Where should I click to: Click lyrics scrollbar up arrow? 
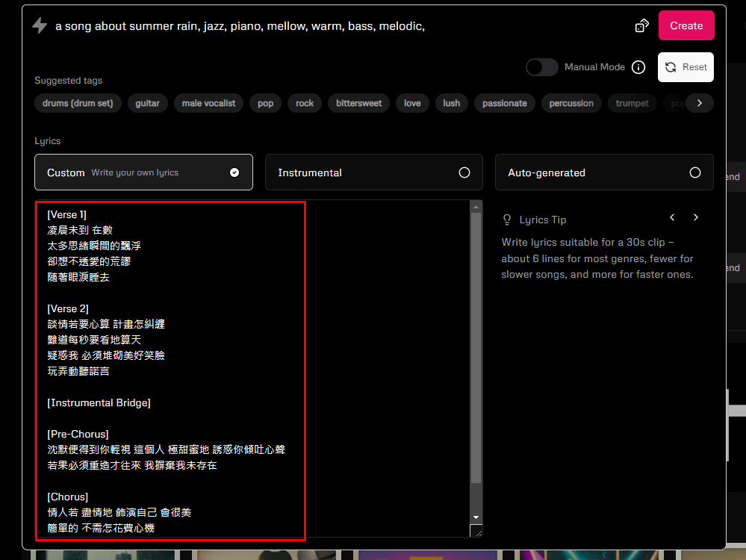(476, 206)
